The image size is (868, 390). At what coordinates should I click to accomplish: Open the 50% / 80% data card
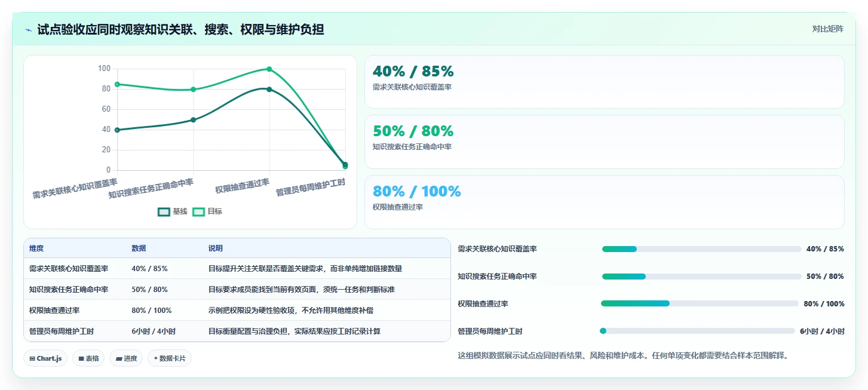(x=605, y=142)
